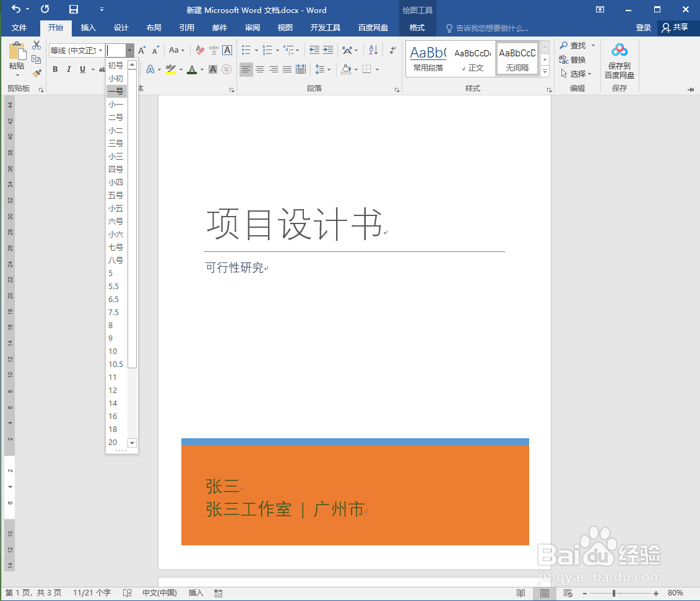The width and height of the screenshot is (700, 601).
Task: Toggle strikethrough formatting
Action: click(101, 69)
